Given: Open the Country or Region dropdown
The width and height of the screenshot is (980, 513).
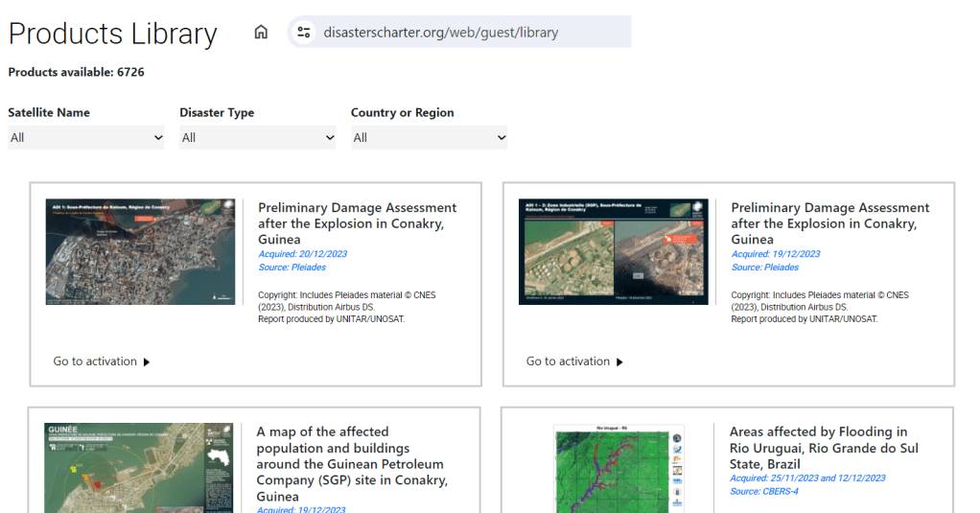Looking at the screenshot, I should pos(429,138).
